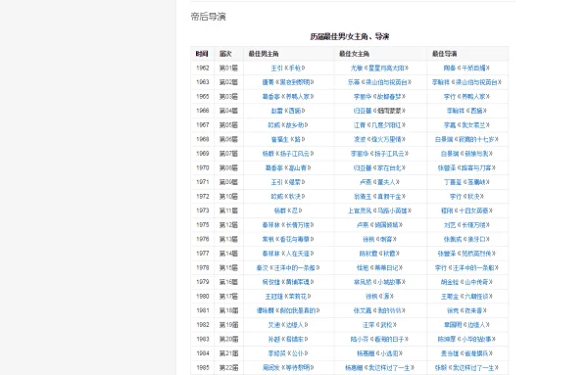This screenshot has width=588, height=375.
Task: Open director link 丁善玺
Action: [x=452, y=182]
